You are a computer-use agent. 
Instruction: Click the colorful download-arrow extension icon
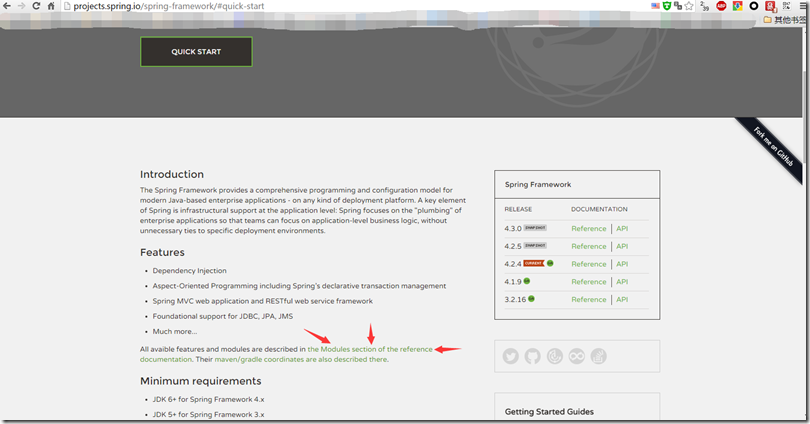pos(738,6)
